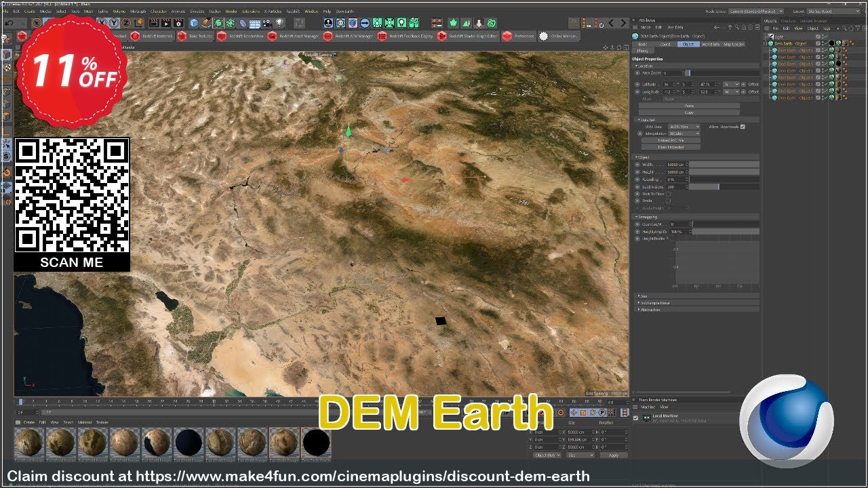
Task: Click the blue Cube primitive icon
Action: [x=194, y=22]
